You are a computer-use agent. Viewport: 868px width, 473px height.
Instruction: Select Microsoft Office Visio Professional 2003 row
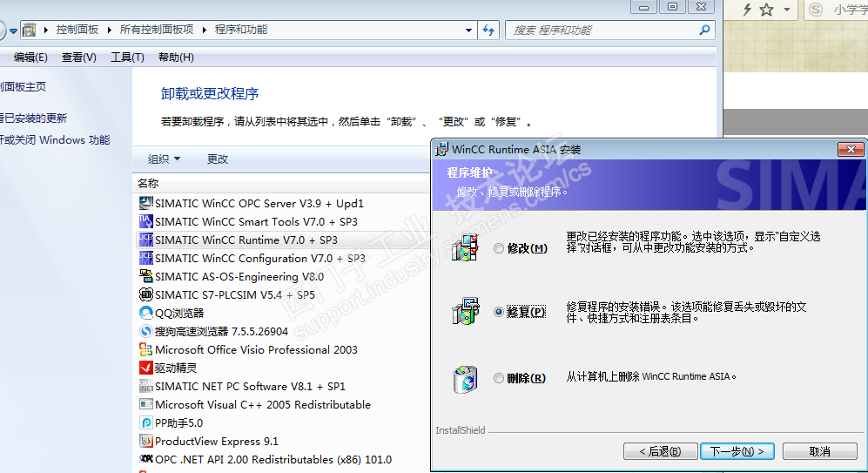pos(282,349)
